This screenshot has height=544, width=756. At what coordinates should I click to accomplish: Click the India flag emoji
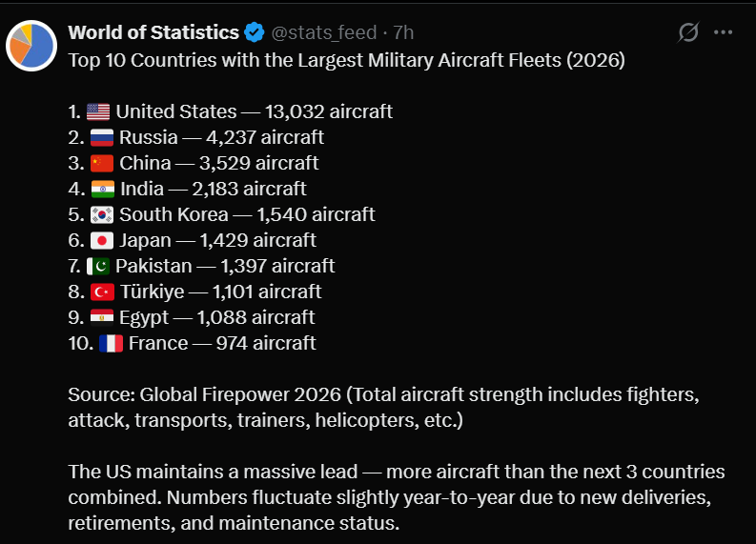pos(103,189)
